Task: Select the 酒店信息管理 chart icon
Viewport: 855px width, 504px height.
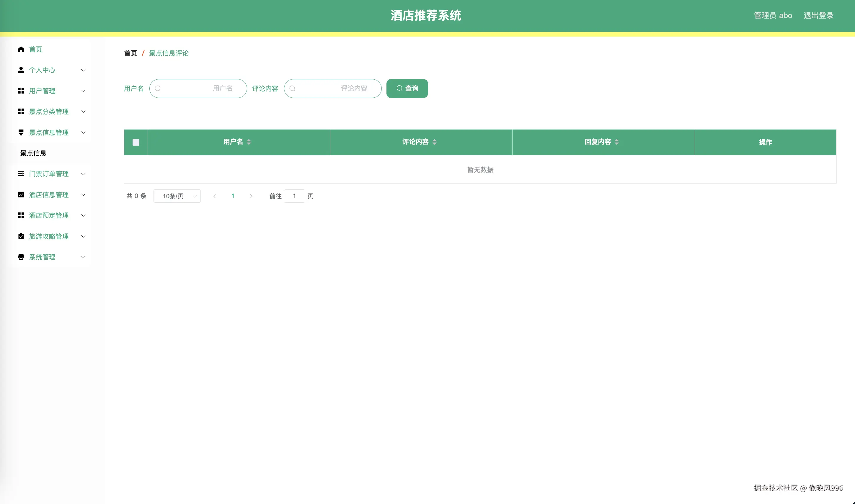Action: coord(21,194)
